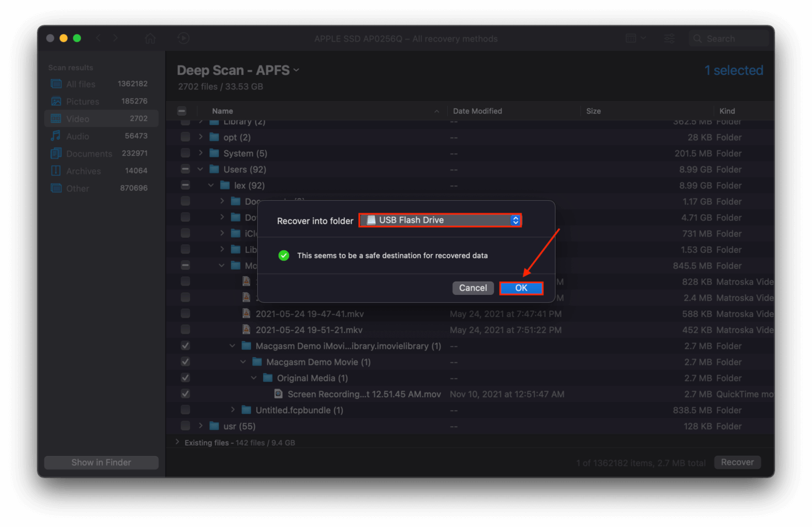Open the filter settings sliders icon
812x527 pixels.
point(669,39)
